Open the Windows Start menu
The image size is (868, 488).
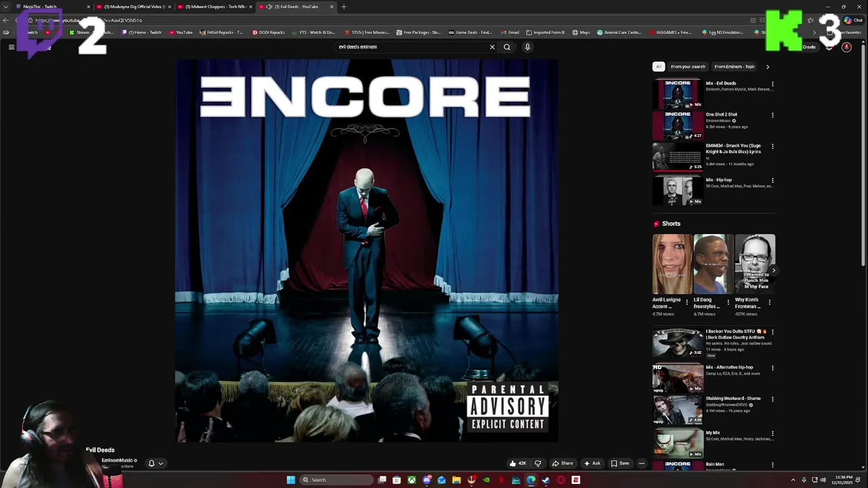tap(291, 480)
